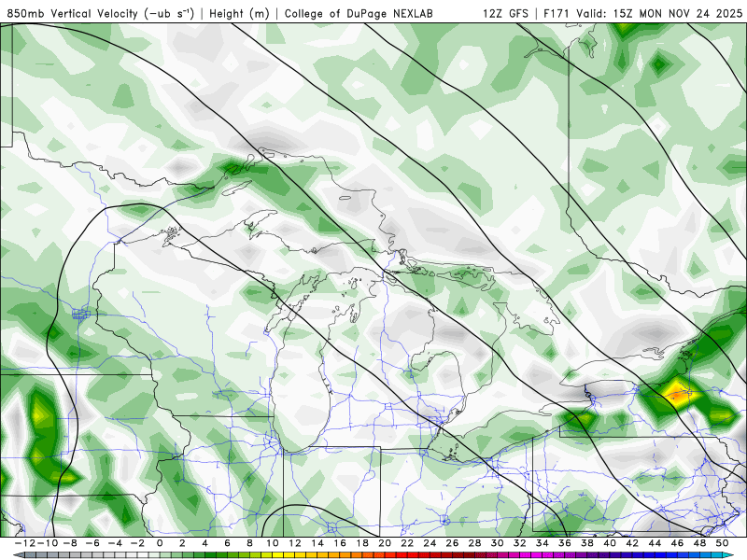Click the '28' color scale label

pyautogui.click(x=474, y=543)
